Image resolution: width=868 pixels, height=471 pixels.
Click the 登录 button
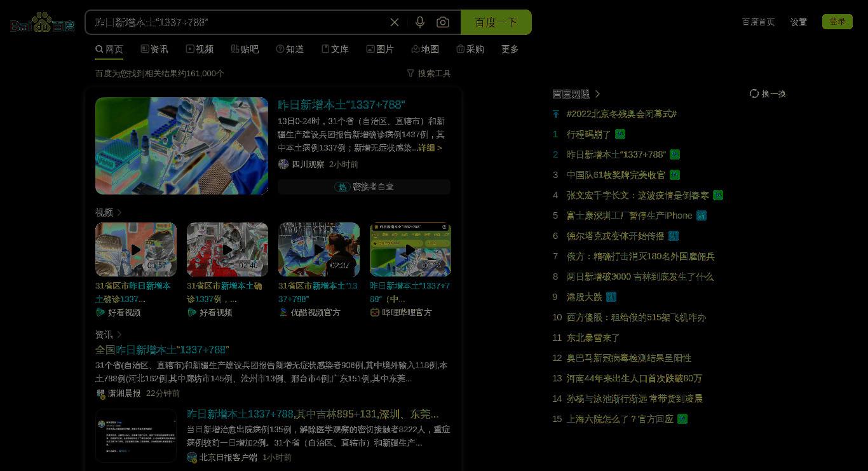pyautogui.click(x=837, y=22)
